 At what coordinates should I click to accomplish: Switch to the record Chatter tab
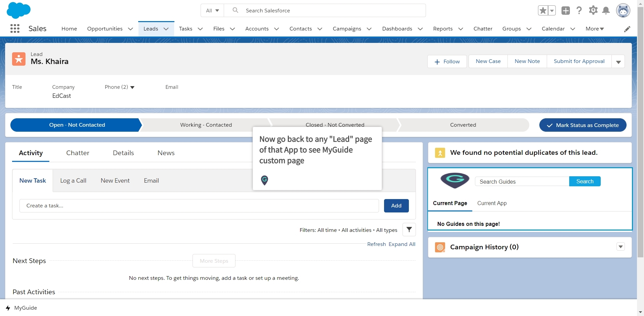click(77, 153)
